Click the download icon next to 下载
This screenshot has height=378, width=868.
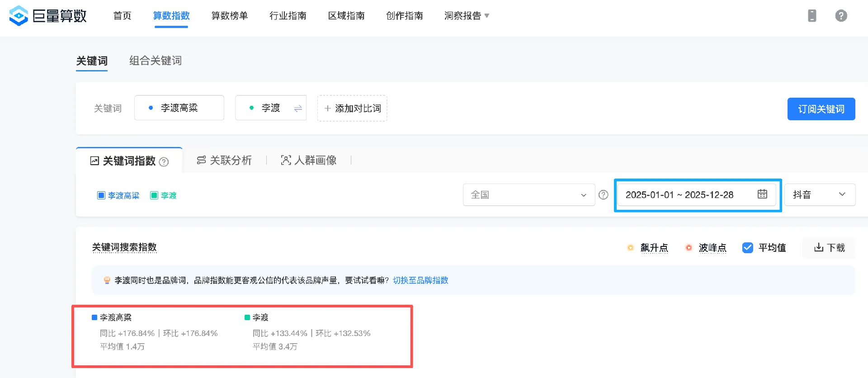click(x=818, y=247)
